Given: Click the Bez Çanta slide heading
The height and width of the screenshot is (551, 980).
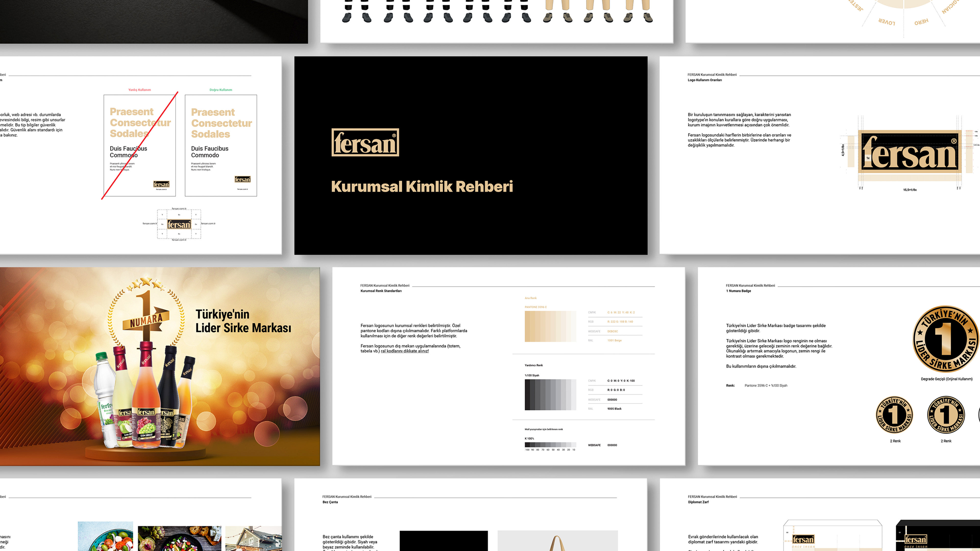Looking at the screenshot, I should tap(330, 502).
